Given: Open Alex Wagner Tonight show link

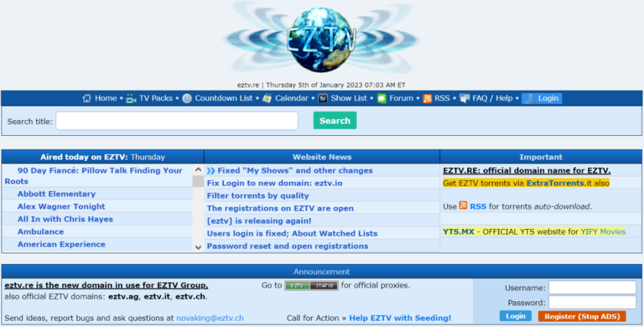Looking at the screenshot, I should pyautogui.click(x=62, y=207).
